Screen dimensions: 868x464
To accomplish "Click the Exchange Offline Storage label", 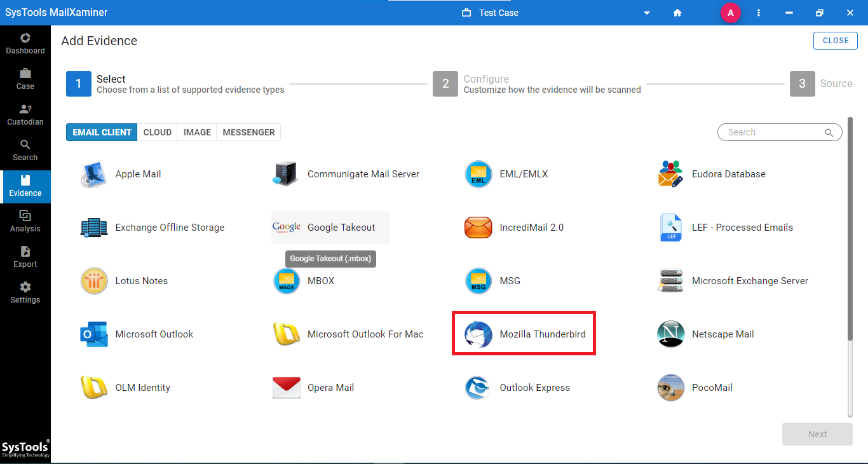I will (x=170, y=228).
